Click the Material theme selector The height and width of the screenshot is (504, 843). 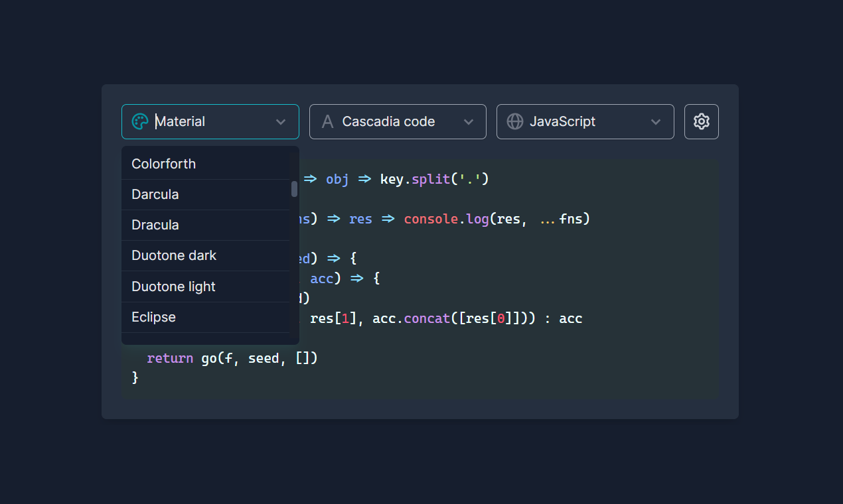point(210,121)
